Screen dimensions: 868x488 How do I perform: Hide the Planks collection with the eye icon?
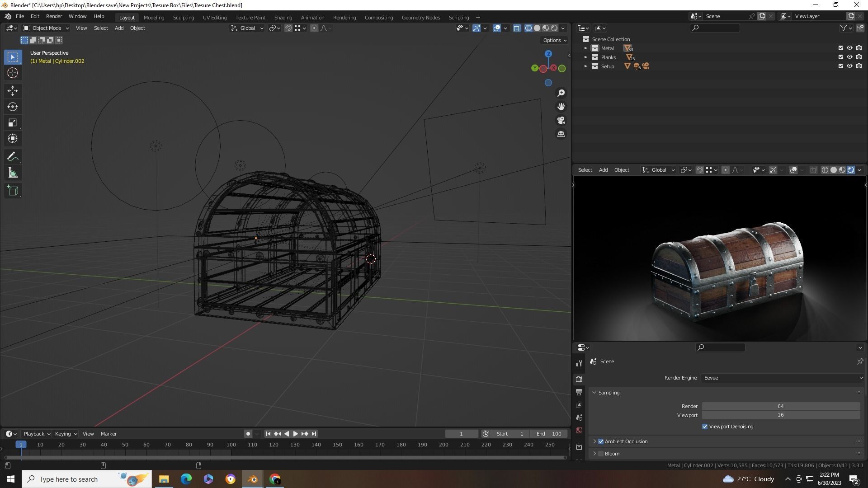coord(849,57)
